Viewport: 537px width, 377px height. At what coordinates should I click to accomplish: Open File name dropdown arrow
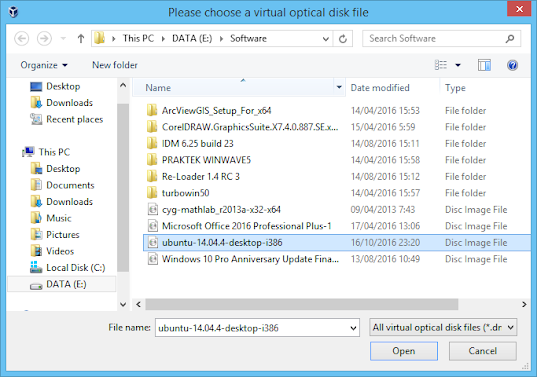tap(353, 328)
